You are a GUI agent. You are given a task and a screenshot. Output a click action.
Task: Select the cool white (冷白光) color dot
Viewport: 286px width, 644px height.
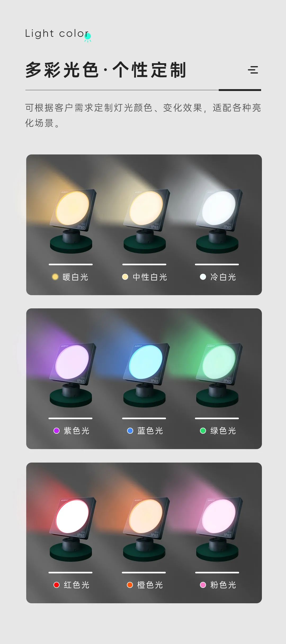pos(203,277)
